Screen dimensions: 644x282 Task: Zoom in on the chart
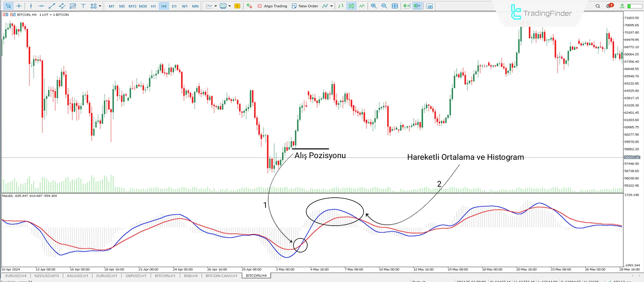click(x=374, y=6)
